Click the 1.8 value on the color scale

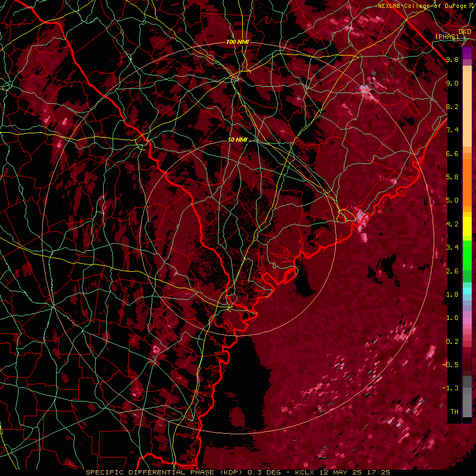452,295
